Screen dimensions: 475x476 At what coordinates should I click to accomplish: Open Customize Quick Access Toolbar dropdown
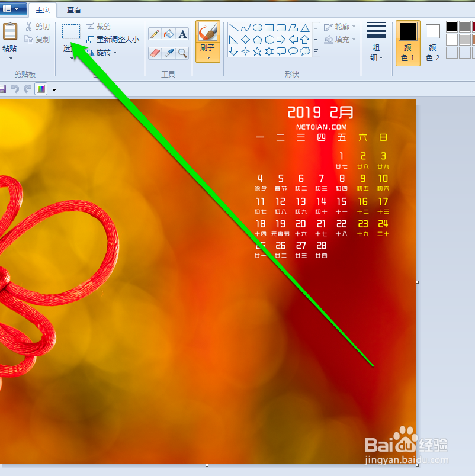click(x=54, y=89)
